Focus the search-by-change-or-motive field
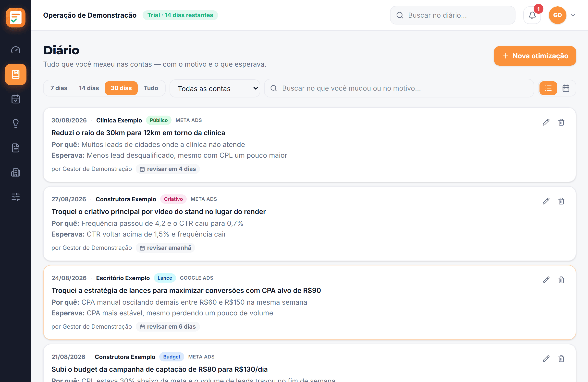 click(399, 88)
